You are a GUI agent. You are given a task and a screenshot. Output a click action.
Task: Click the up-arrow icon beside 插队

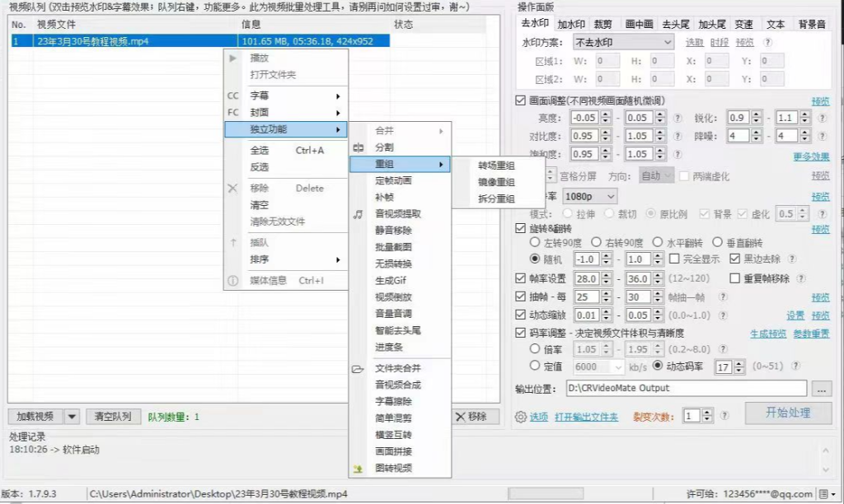[x=233, y=243]
